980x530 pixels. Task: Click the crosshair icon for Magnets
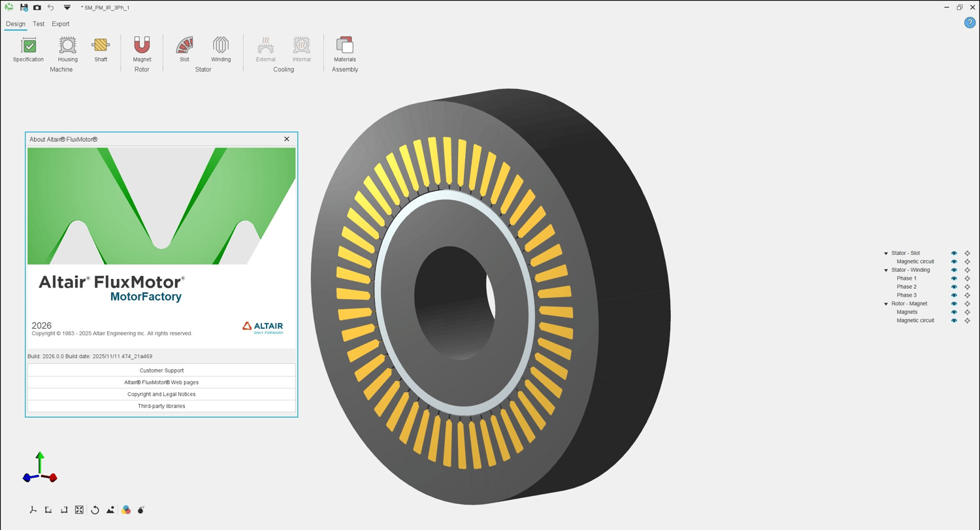point(968,312)
